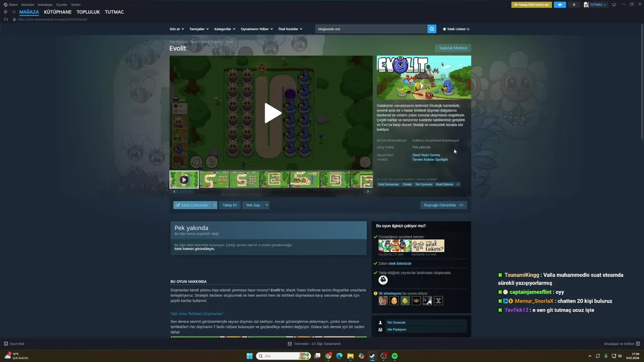Open the Özel Kısımlar dropdown
Screen dimensions: 644x362
coord(290,29)
